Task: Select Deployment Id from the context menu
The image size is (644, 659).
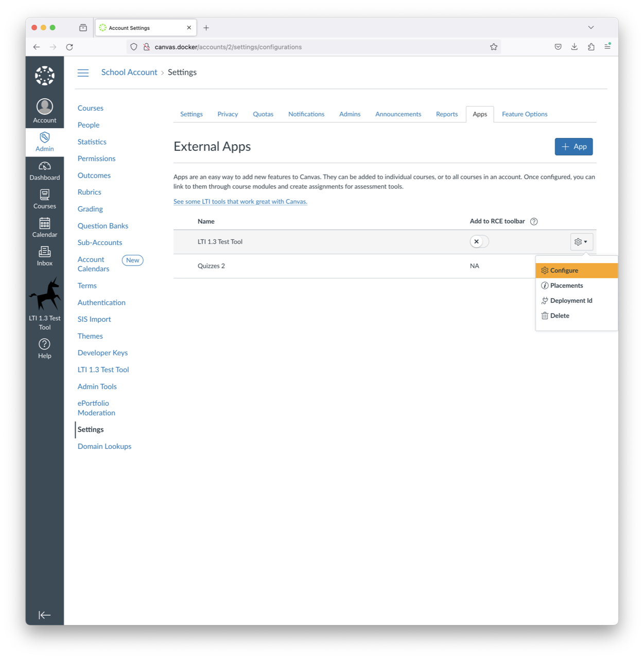Action: [571, 300]
